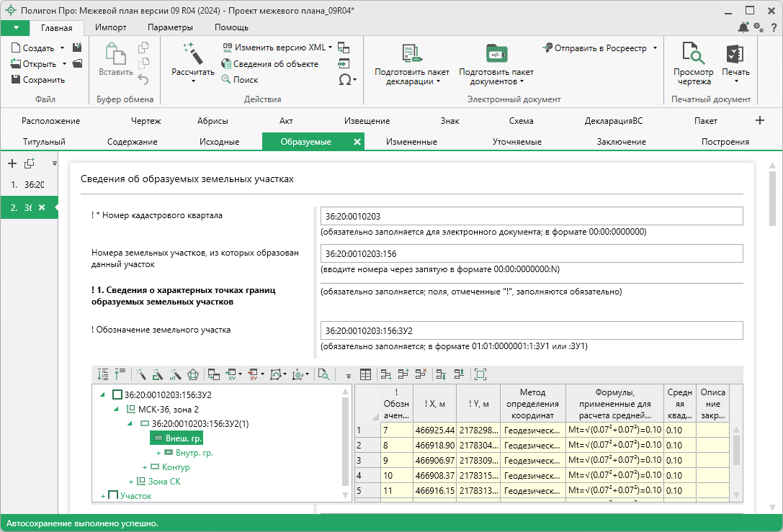
Task: Open the Изменить версию XML dropdown
Action: click(x=330, y=48)
